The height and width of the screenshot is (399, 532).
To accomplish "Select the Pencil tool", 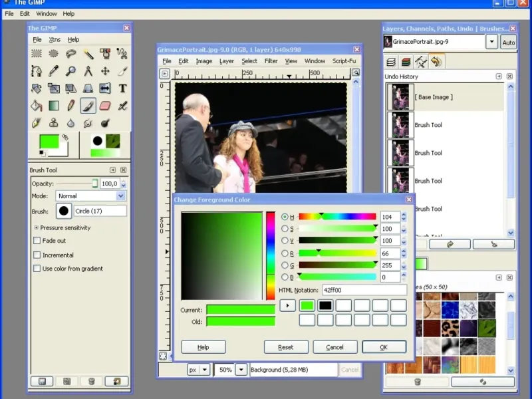I will click(70, 106).
